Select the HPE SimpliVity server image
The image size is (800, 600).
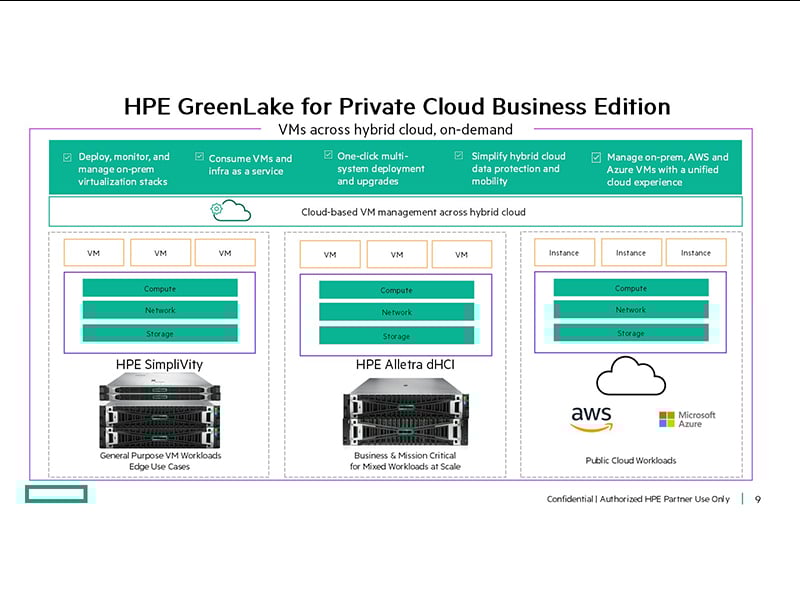pos(160,410)
